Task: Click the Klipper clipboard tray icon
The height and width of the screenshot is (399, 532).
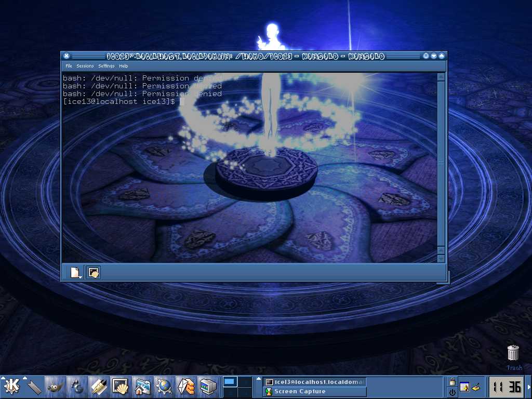Action: click(x=476, y=387)
